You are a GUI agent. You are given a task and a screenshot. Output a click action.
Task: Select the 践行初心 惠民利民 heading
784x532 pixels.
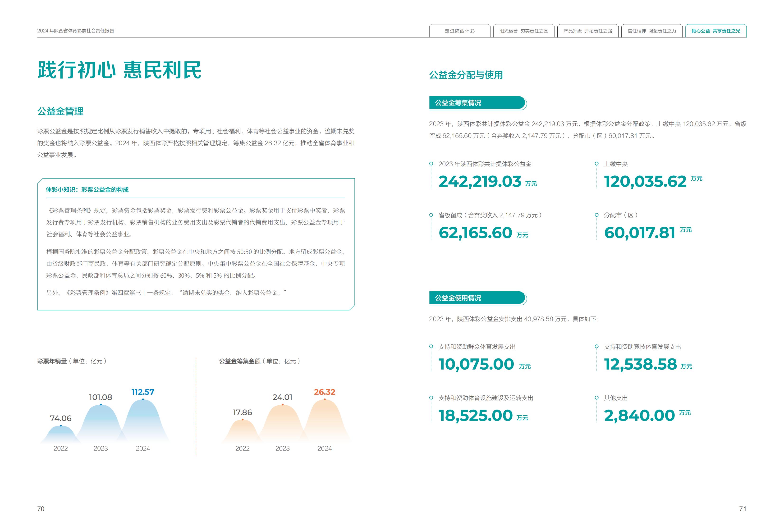(119, 70)
